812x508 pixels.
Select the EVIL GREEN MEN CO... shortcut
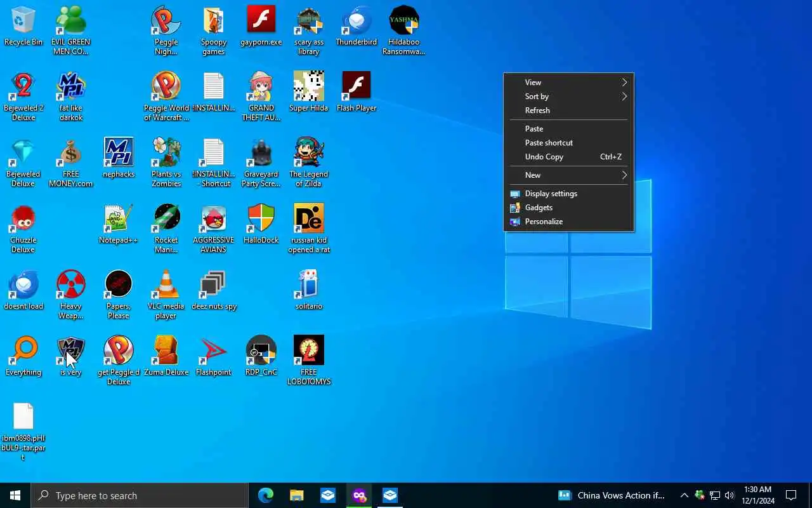pyautogui.click(x=71, y=31)
